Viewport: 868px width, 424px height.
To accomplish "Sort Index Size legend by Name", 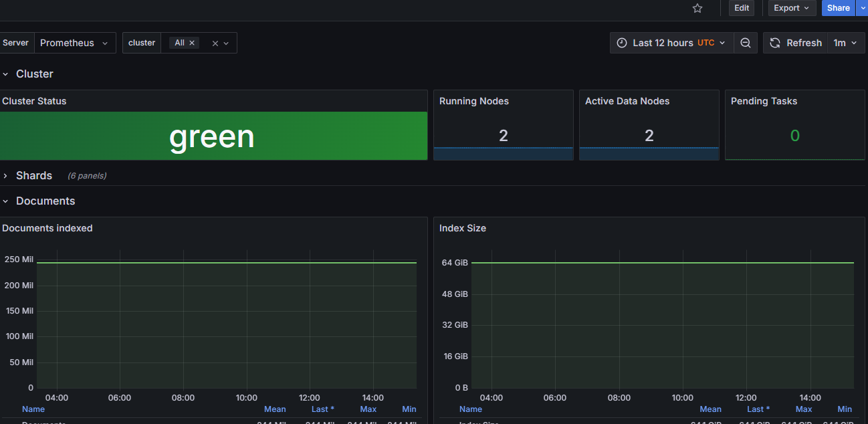I will (x=471, y=409).
